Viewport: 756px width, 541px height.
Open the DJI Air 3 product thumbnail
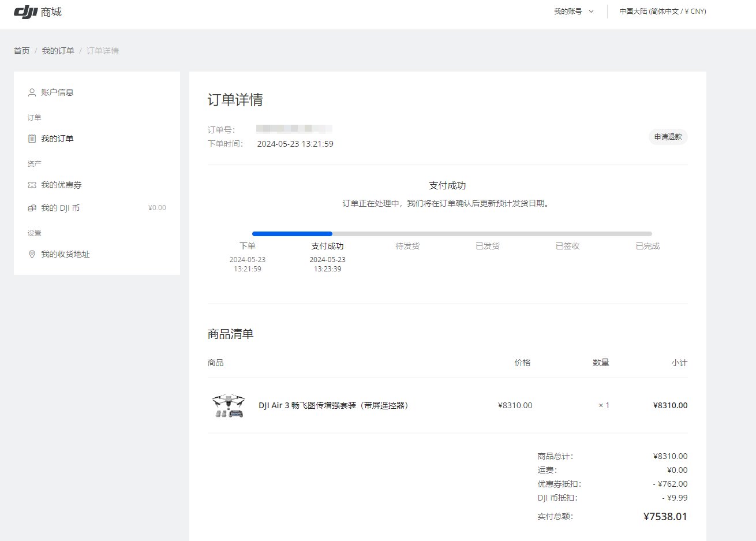(229, 405)
